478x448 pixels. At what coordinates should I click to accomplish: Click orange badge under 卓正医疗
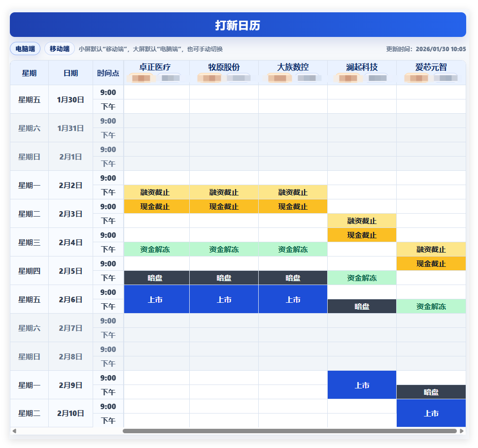pos(141,78)
